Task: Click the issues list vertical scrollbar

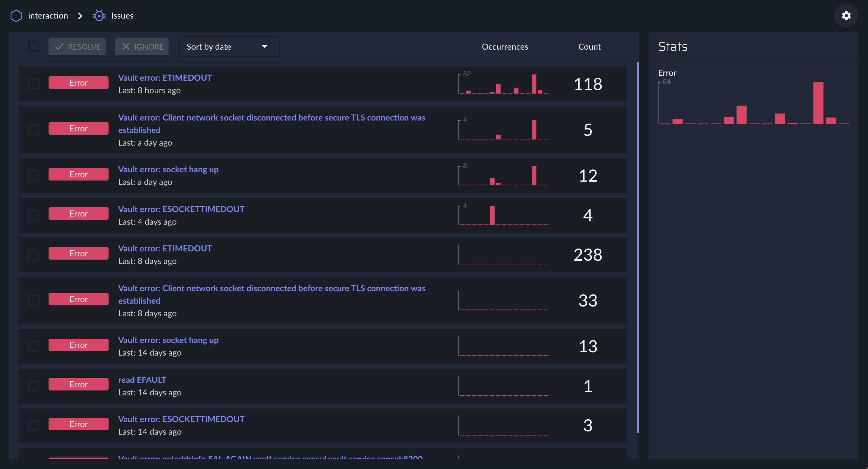Action: 638,247
